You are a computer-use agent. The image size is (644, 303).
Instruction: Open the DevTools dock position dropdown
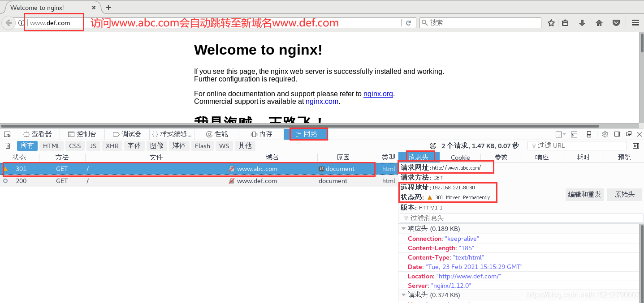559,134
